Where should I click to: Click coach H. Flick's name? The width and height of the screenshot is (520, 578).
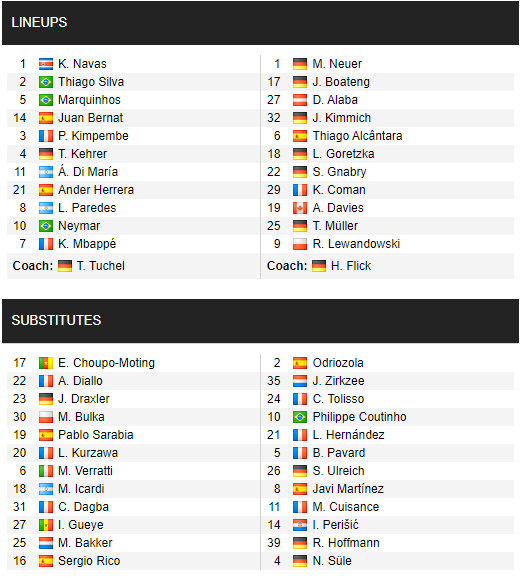coord(351,266)
